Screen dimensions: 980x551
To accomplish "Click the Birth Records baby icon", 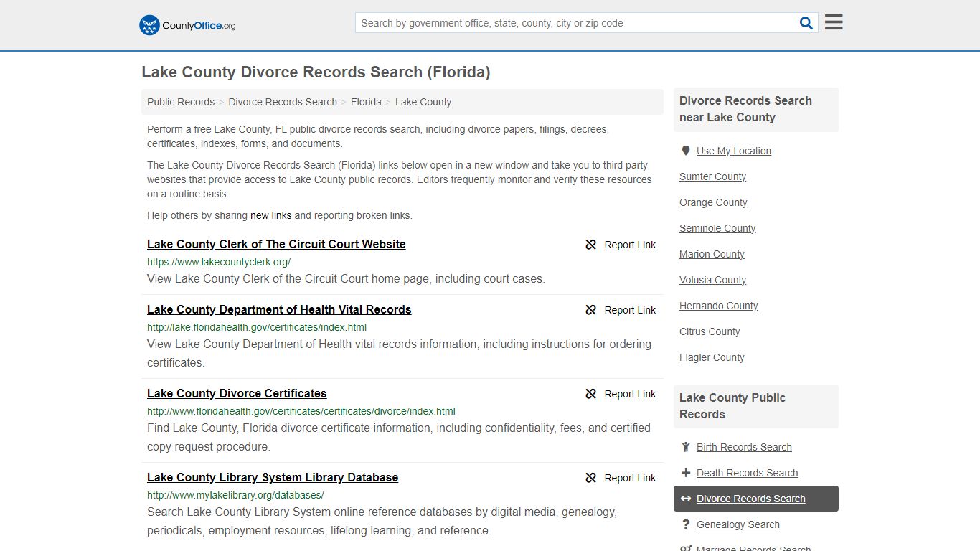I will 686,447.
